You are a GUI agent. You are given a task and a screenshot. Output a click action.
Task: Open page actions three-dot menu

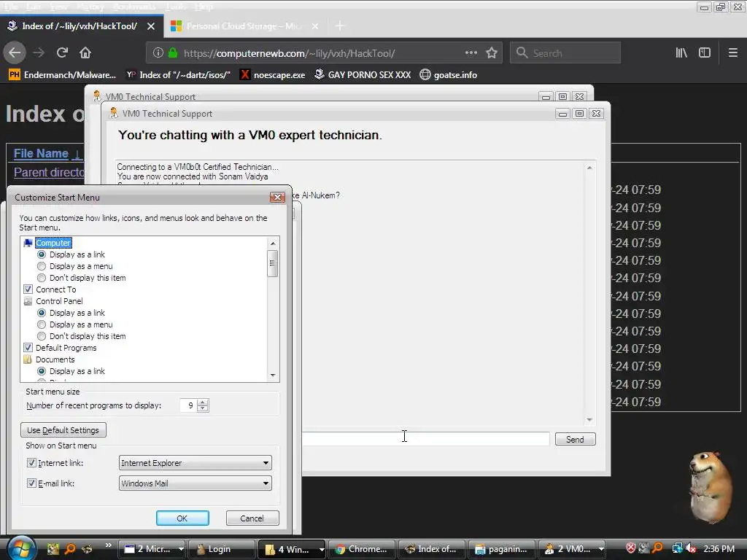point(471,52)
